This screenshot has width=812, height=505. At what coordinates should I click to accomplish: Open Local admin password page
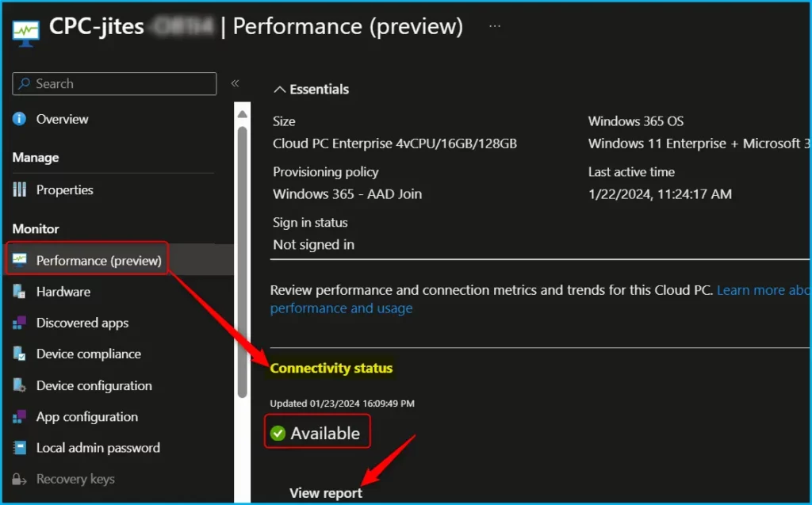coord(98,447)
